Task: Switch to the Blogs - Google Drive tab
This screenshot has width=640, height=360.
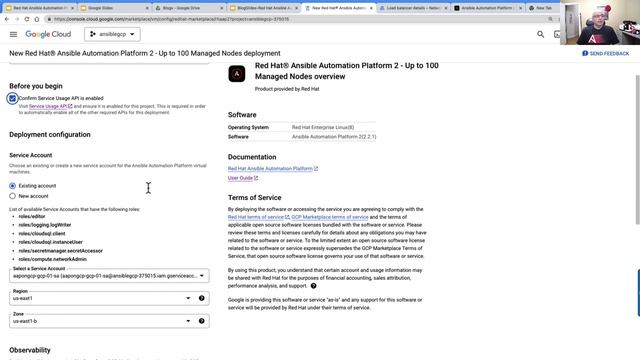Action: (190, 8)
